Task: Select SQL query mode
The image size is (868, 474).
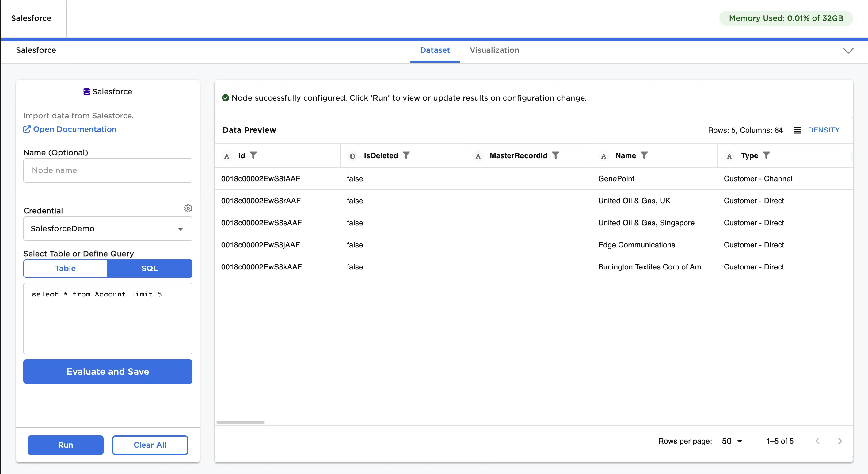Action: click(x=150, y=268)
